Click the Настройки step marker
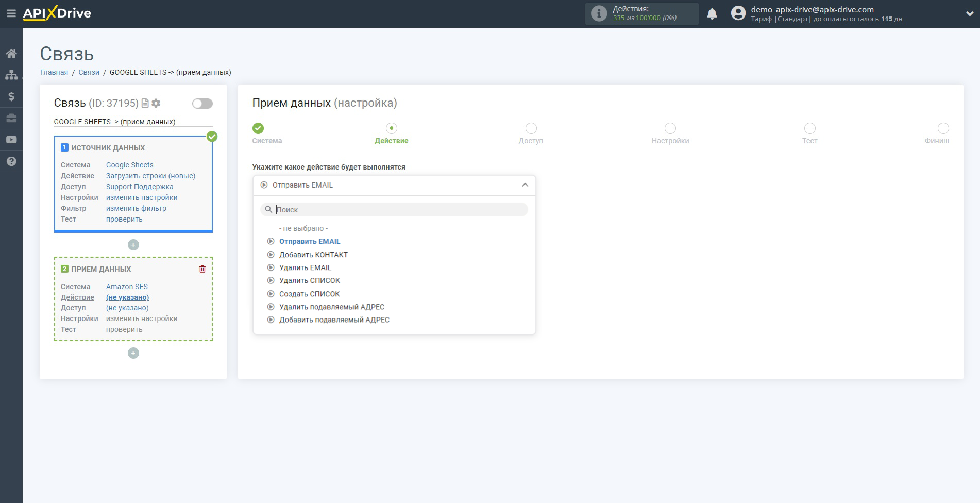The image size is (980, 503). coord(670,128)
